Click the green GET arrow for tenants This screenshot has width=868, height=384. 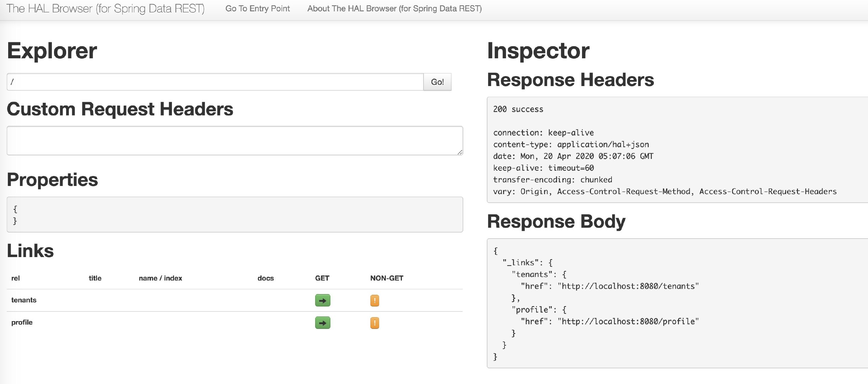(322, 300)
